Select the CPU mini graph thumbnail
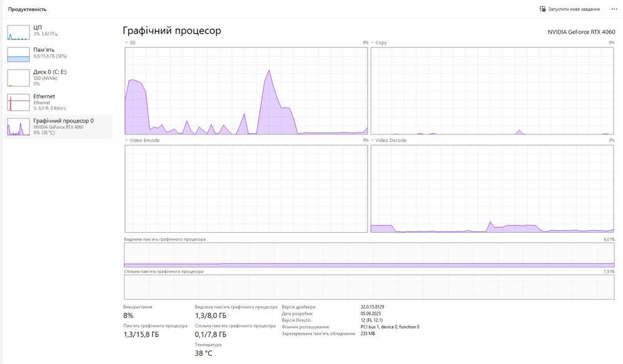623x364 pixels. [18, 32]
